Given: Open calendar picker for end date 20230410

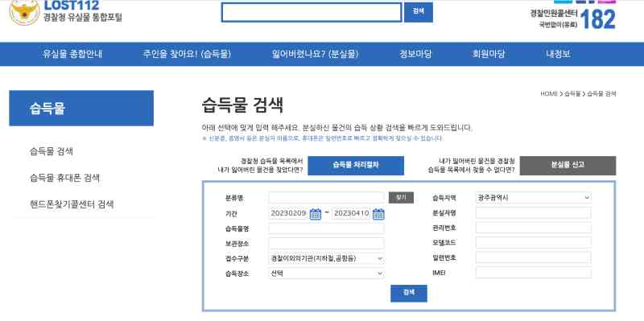Looking at the screenshot, I should [378, 214].
